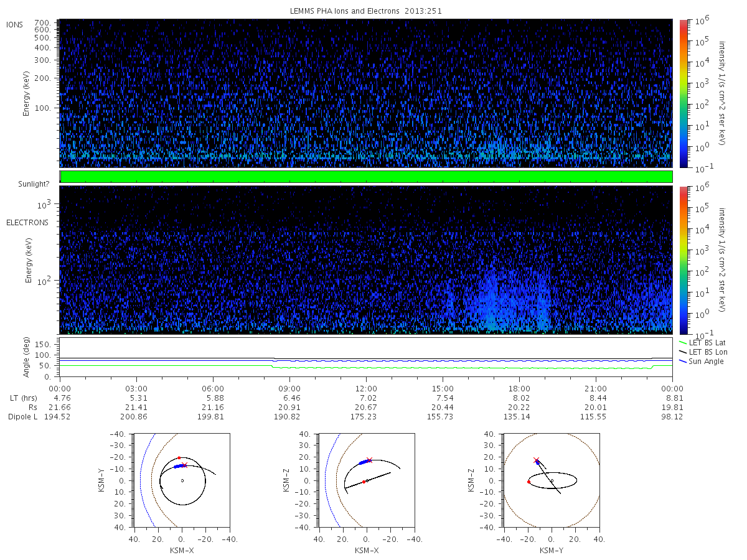Click the ELECTRONS panel label

pos(27,222)
